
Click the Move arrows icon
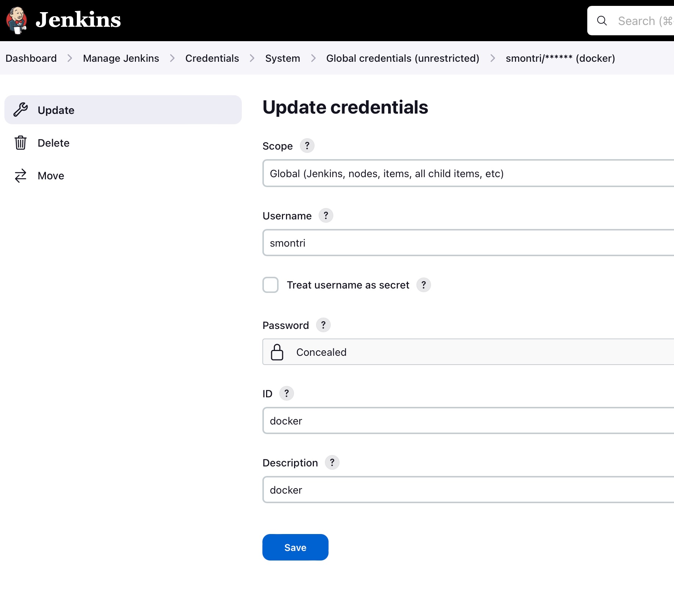pyautogui.click(x=21, y=176)
